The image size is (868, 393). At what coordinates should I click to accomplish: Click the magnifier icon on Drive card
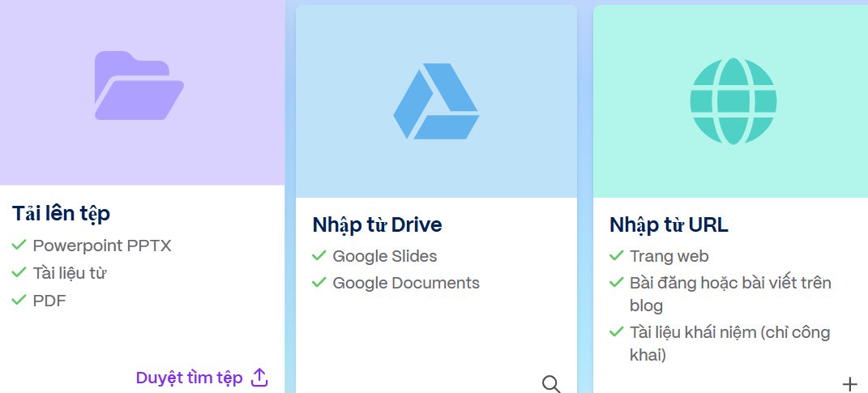551,384
